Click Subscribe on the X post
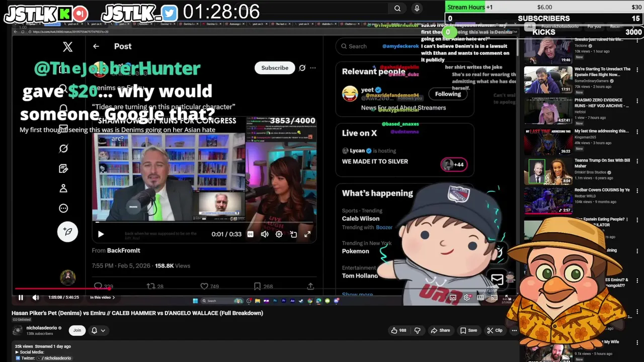 [275, 68]
